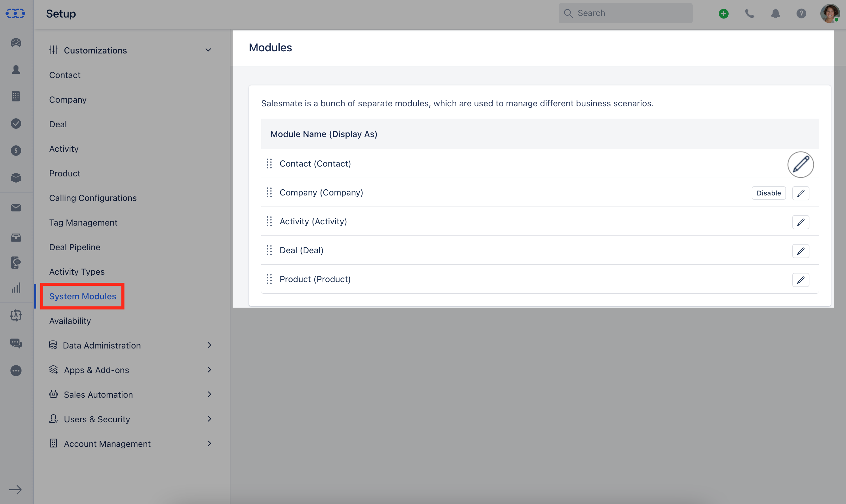846x504 pixels.
Task: Grab the Company row drag handle
Action: tap(269, 192)
